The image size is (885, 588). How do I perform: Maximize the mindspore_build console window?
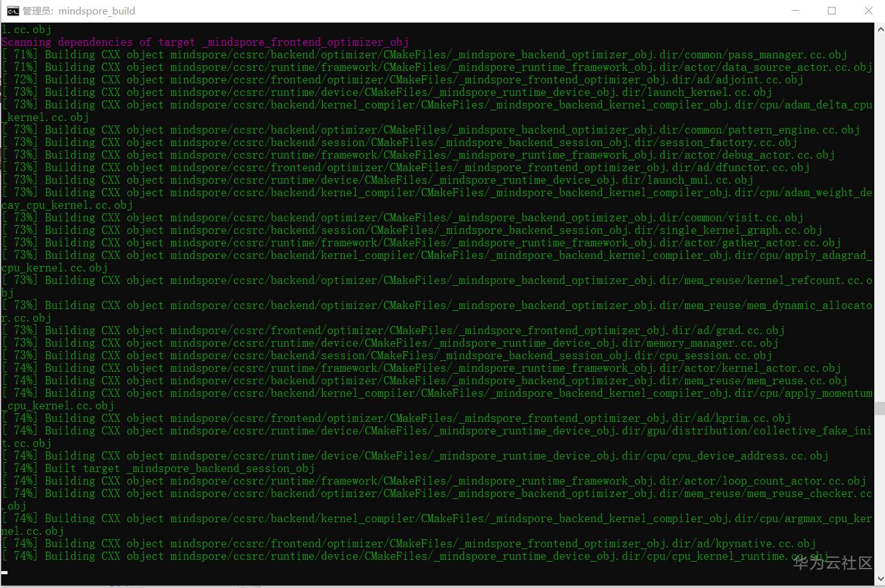coord(832,11)
